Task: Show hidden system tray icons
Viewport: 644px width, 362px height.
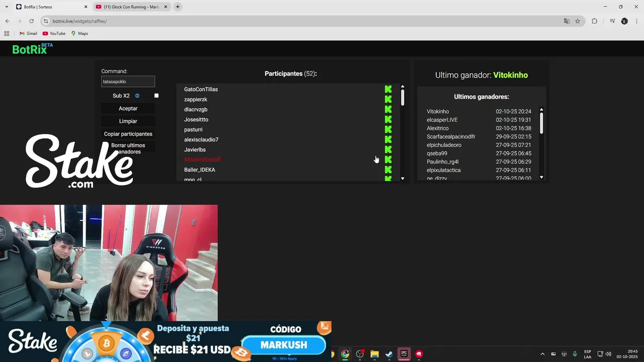Action: click(542, 354)
